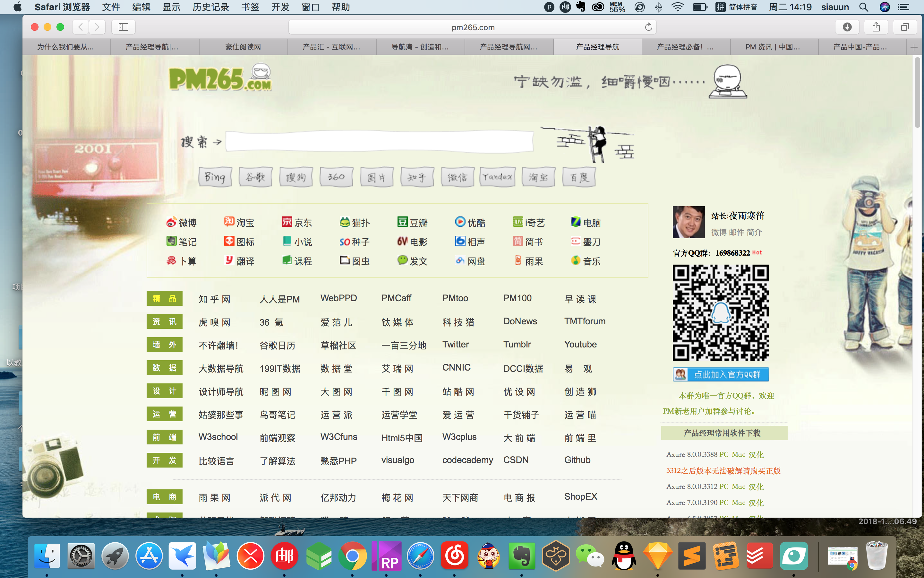Open the 京东 shortcut icon
The height and width of the screenshot is (578, 924).
[x=297, y=223]
